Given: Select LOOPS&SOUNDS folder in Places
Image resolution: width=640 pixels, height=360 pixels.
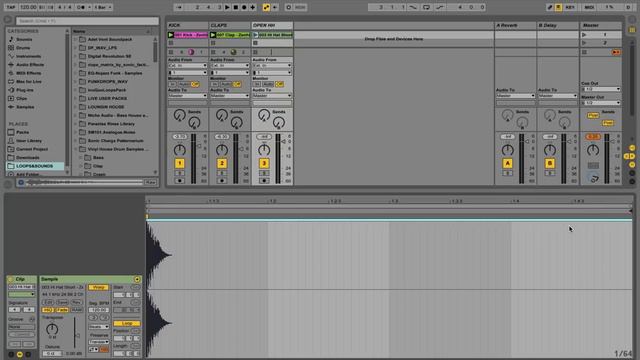Looking at the screenshot, I should (x=34, y=166).
